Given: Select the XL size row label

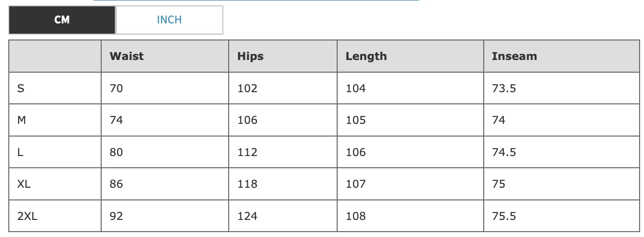Looking at the screenshot, I should (x=24, y=184).
